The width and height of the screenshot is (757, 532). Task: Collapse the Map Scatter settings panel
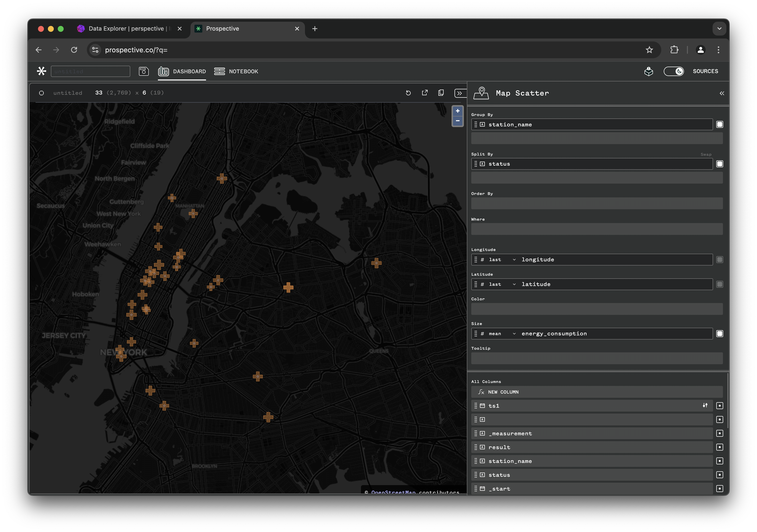coord(722,93)
